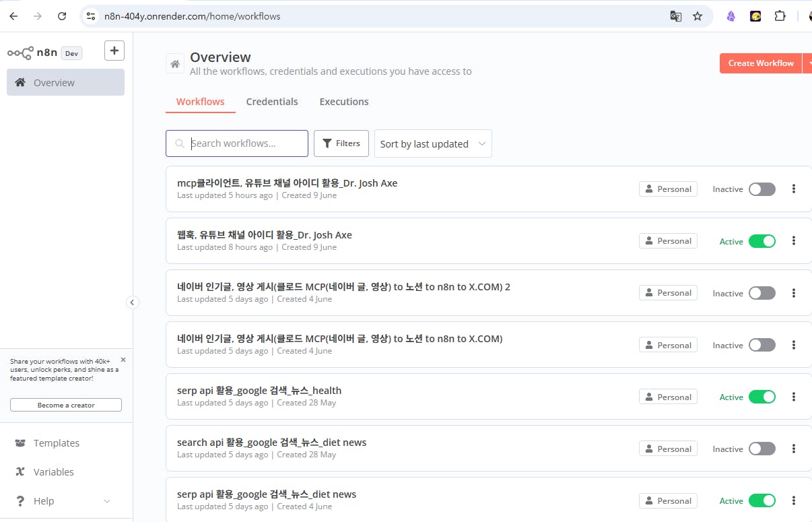Open the three-dot menu for the mcp클라이언트 workflow

(x=794, y=189)
